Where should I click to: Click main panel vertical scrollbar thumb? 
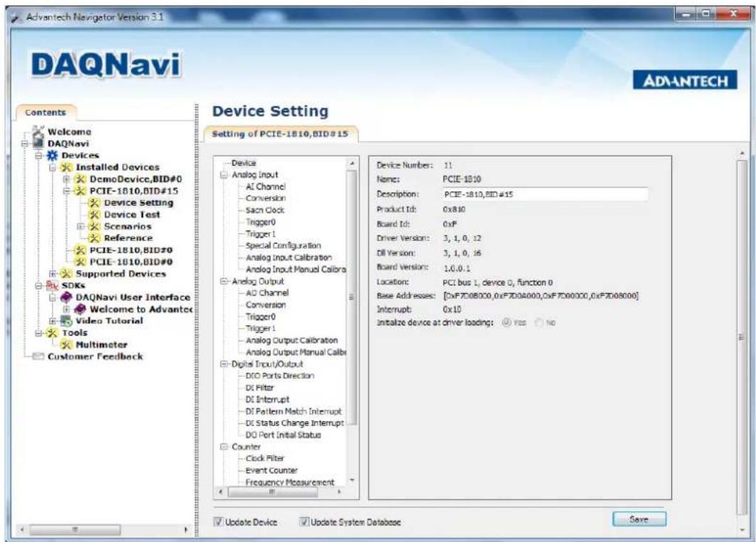pos(742,336)
